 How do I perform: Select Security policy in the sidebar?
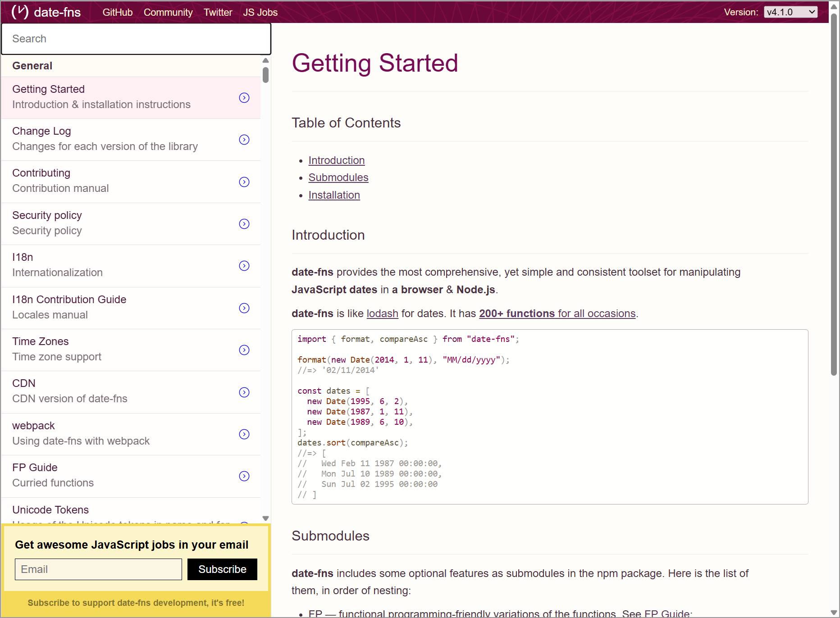(x=131, y=224)
